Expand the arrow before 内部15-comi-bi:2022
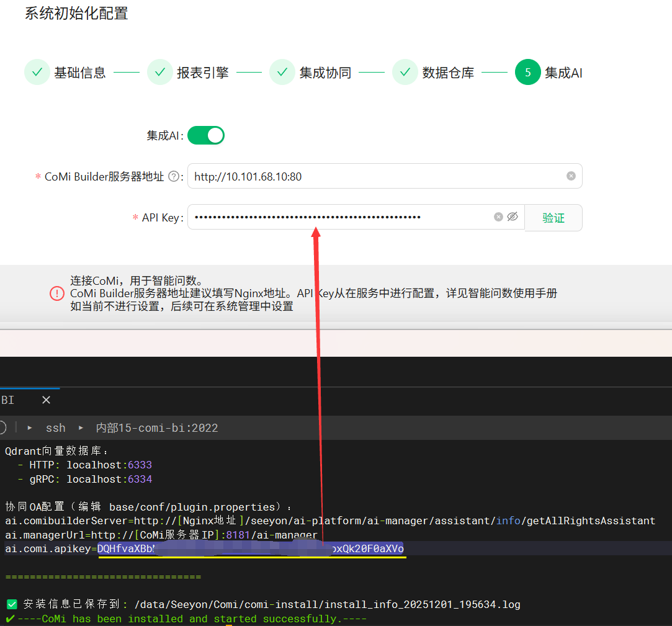Image resolution: width=672 pixels, height=626 pixels. pyautogui.click(x=81, y=428)
